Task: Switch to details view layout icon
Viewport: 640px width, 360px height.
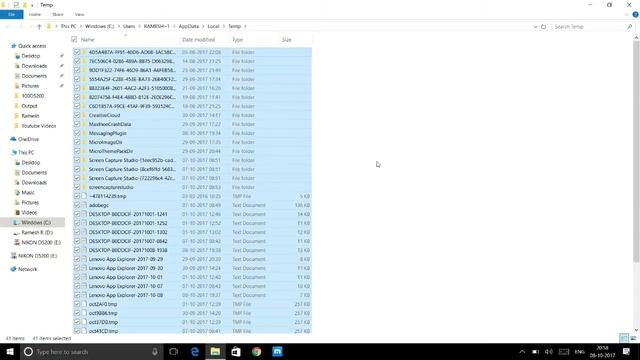Action: point(624,338)
